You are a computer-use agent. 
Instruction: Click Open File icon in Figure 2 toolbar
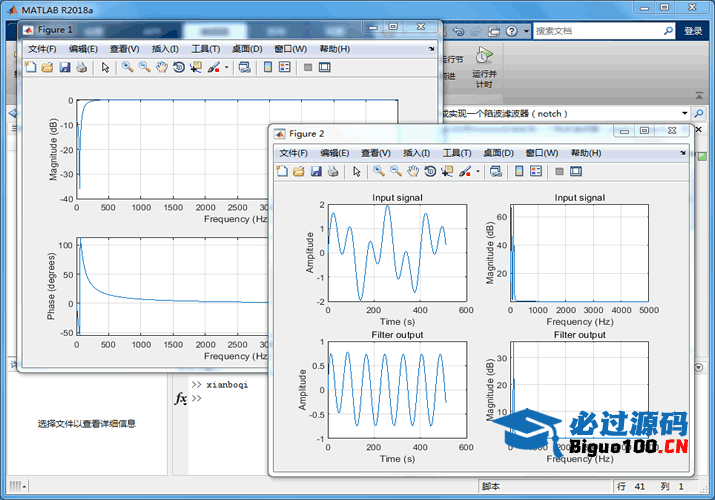pyautogui.click(x=299, y=171)
